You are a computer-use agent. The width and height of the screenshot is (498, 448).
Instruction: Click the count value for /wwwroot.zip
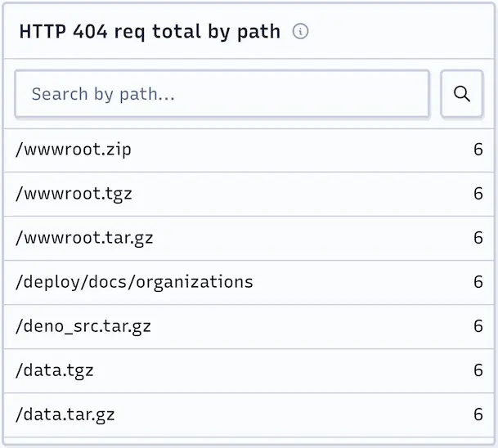coord(478,150)
